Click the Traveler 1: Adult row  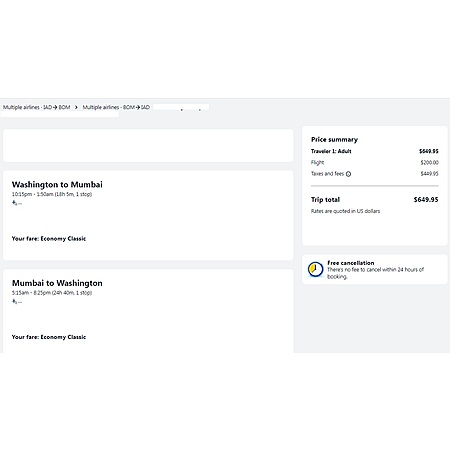pos(375,151)
